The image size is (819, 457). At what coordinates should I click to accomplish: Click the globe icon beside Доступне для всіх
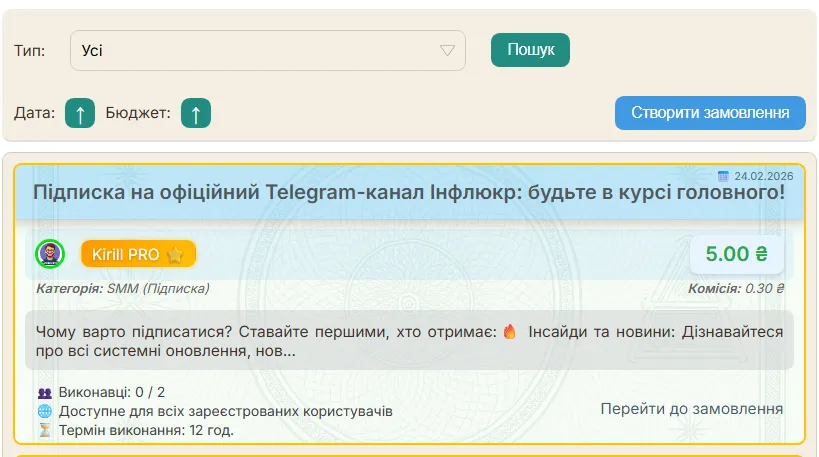point(44,412)
